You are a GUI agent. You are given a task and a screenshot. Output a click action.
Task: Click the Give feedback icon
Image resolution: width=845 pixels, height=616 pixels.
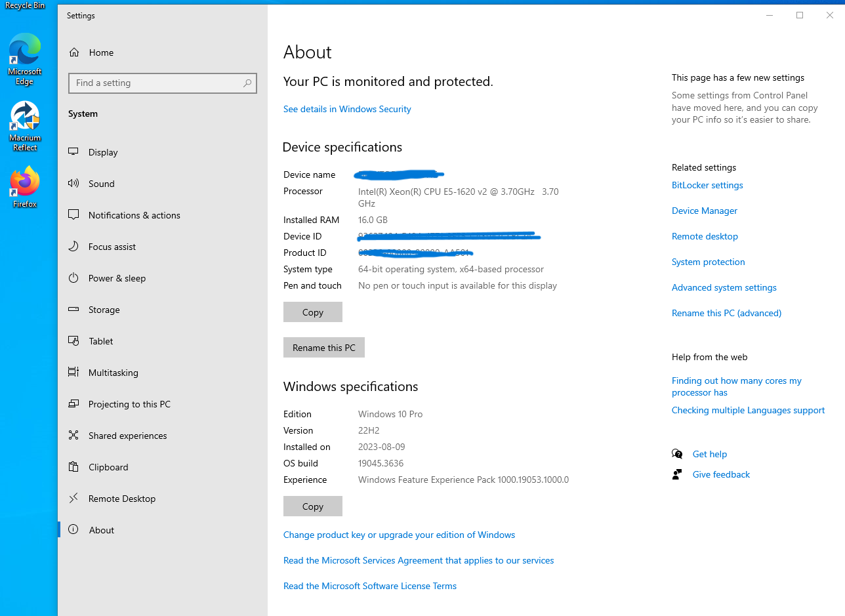coord(676,474)
